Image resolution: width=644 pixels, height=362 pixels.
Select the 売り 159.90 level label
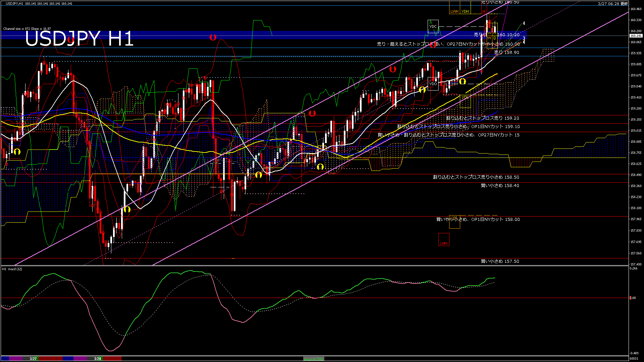[506, 53]
